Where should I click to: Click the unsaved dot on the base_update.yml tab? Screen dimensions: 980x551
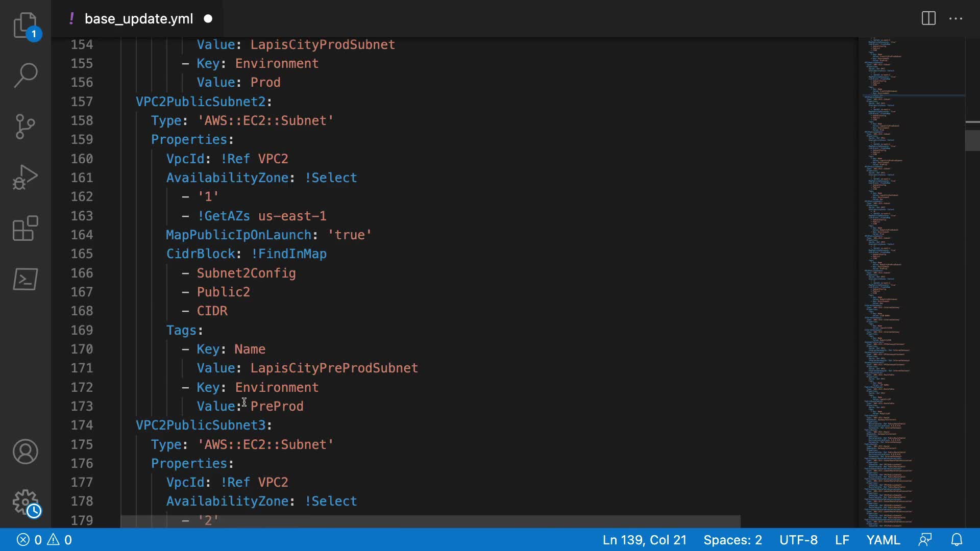pos(208,19)
